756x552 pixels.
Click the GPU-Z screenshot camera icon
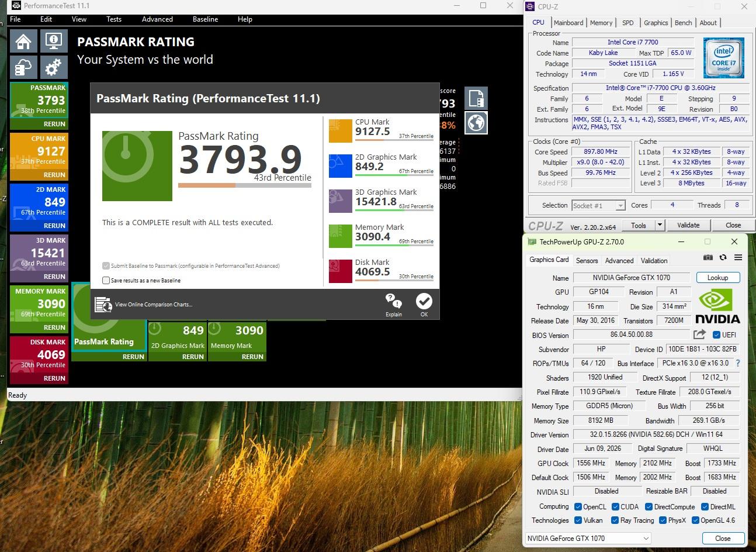[x=708, y=257]
